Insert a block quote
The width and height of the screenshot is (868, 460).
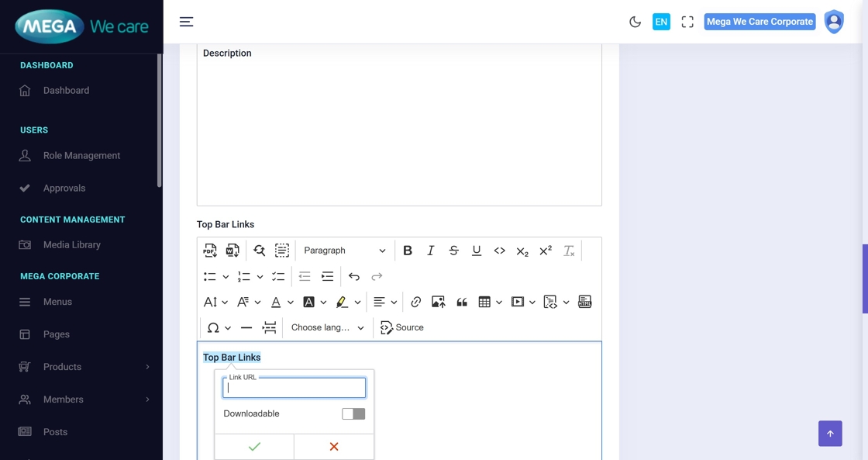click(462, 302)
